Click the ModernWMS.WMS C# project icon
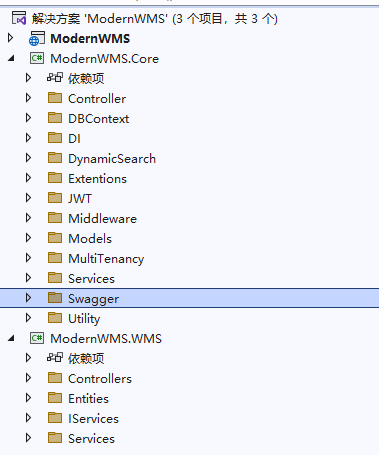Viewport: 379px width, 455px height. coord(37,338)
